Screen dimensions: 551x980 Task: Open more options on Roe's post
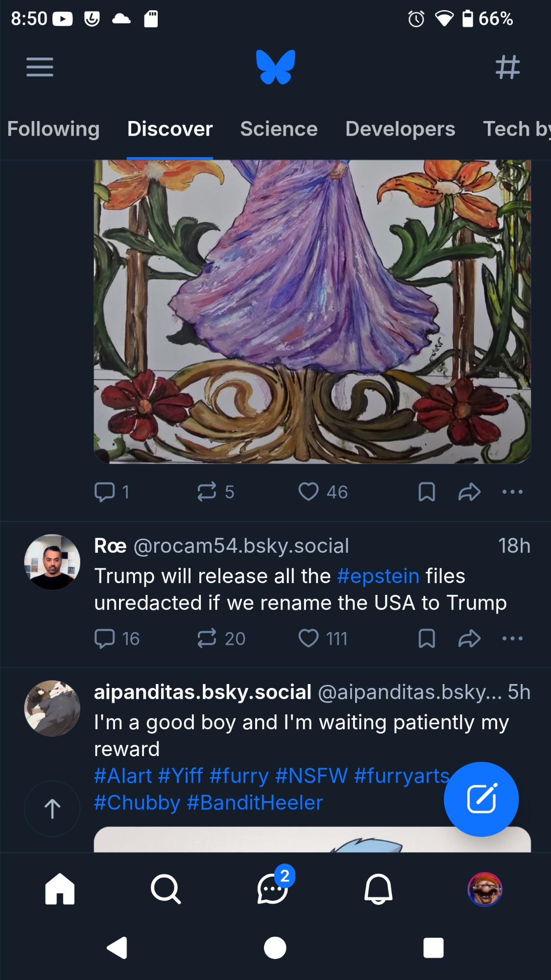[x=512, y=638]
